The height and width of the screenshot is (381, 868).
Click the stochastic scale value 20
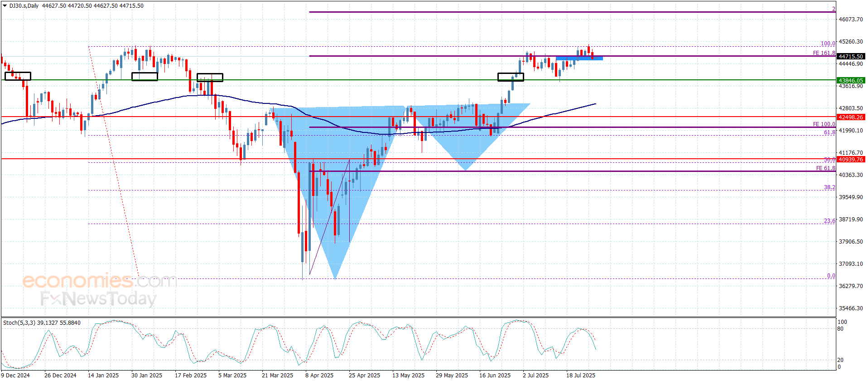840,360
